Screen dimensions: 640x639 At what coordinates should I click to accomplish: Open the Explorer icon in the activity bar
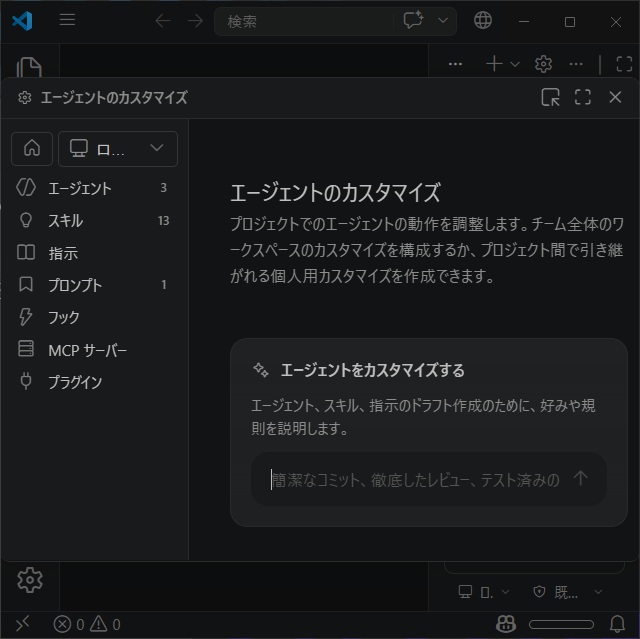coord(29,68)
